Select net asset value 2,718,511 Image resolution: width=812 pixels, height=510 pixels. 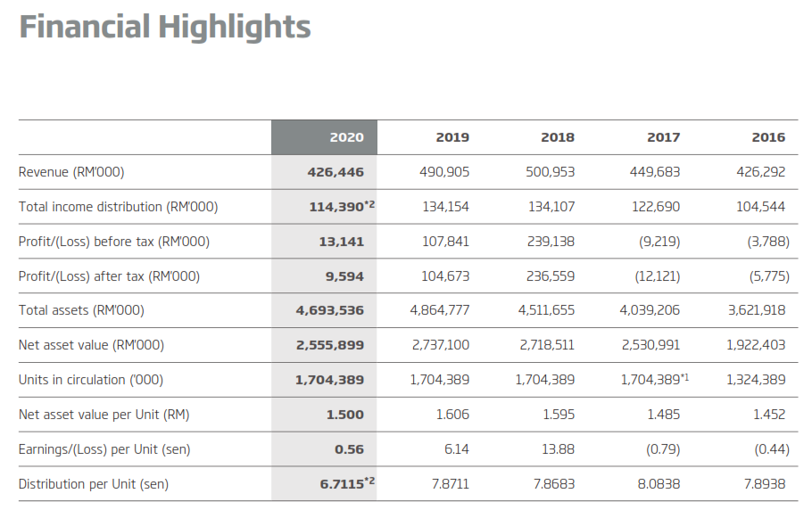pyautogui.click(x=547, y=345)
